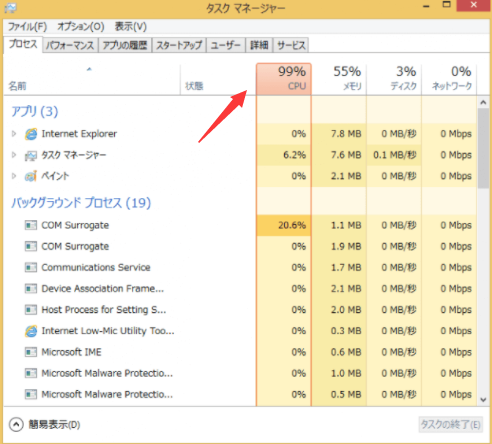Viewport: 492px width, 444px height.
Task: Sort by the 3% ディスク column header
Action: pyautogui.click(x=394, y=79)
